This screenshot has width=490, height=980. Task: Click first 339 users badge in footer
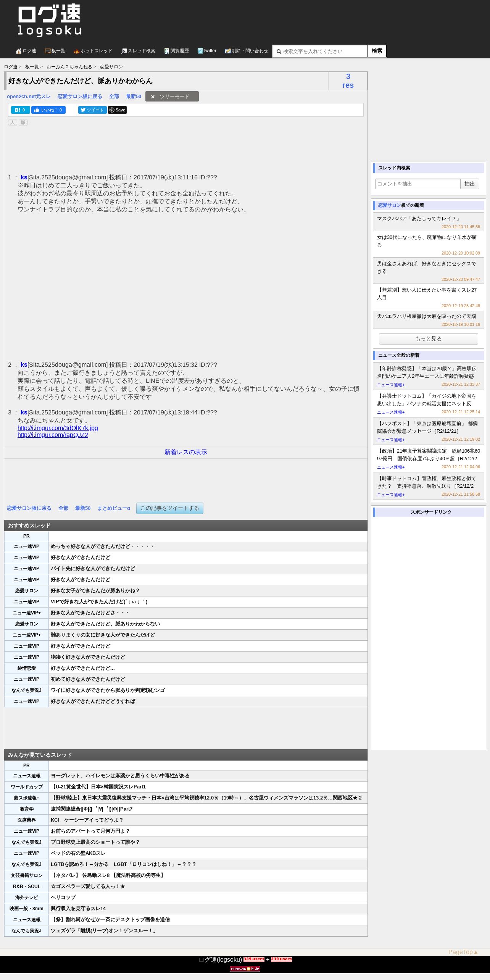(x=254, y=959)
